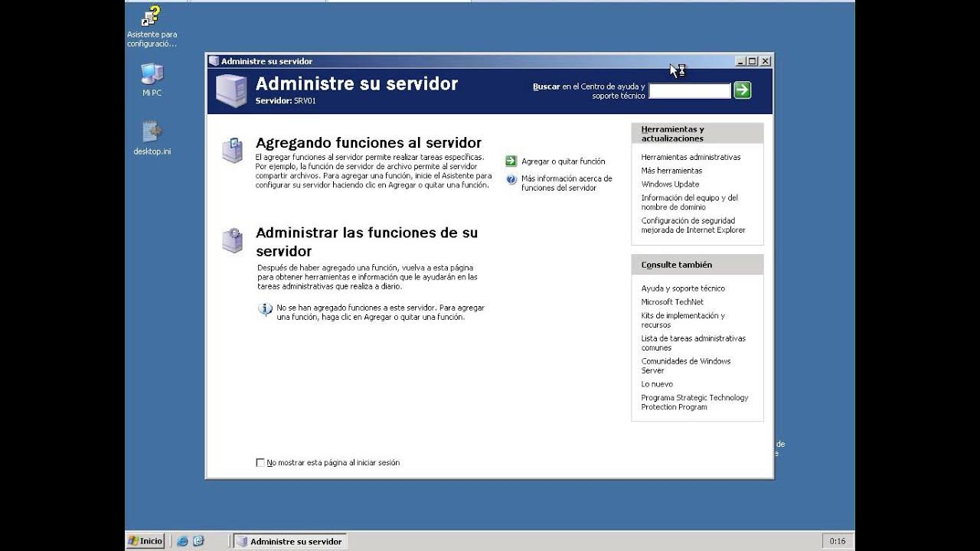
Task: Minimize the Administre su servidor window
Action: [740, 61]
